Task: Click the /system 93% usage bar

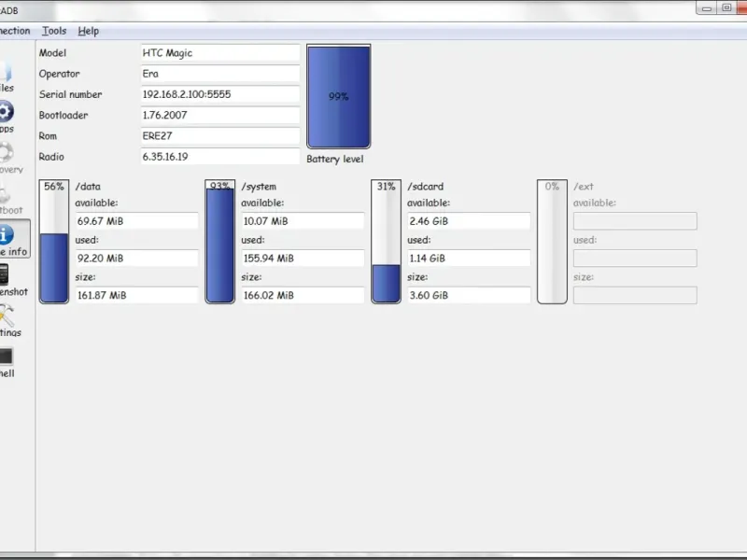Action: pos(220,242)
